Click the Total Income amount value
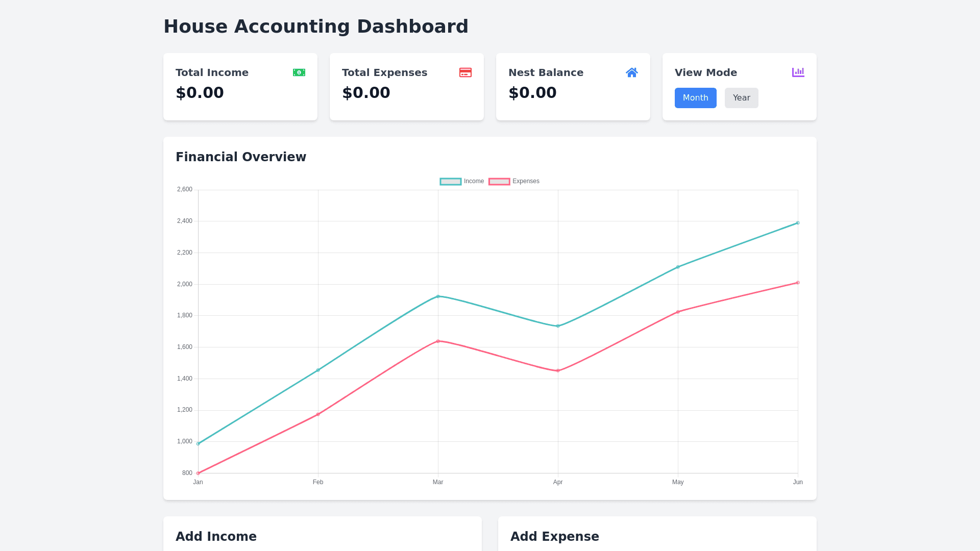The height and width of the screenshot is (551, 980). [200, 93]
